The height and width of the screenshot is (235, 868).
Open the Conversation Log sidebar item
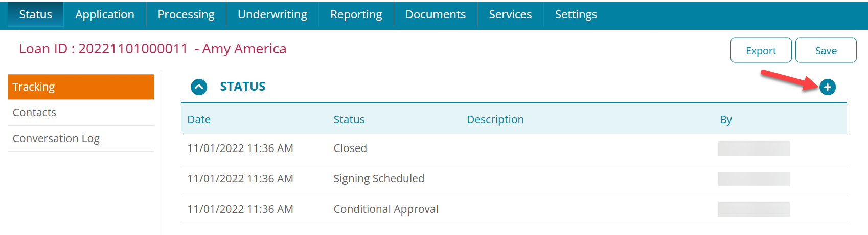click(x=81, y=139)
